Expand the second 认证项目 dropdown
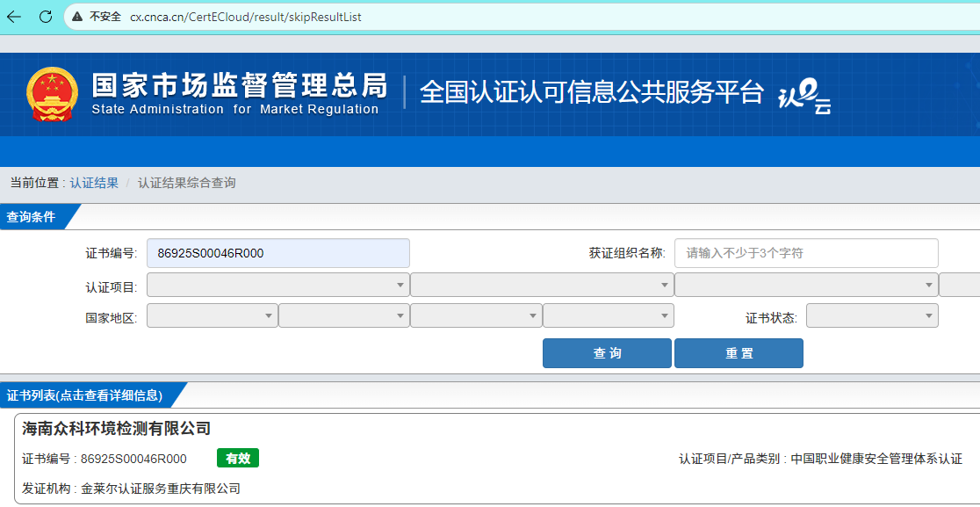980x507 pixels. (541, 285)
